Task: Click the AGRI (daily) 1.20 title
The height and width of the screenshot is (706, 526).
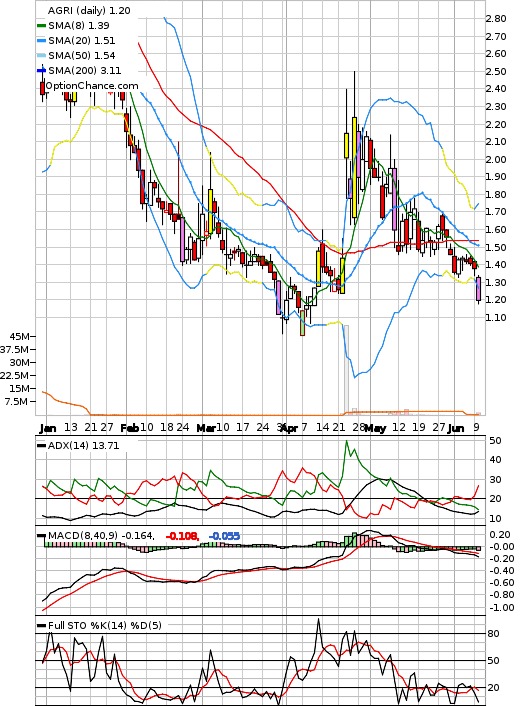Action: coord(89,10)
